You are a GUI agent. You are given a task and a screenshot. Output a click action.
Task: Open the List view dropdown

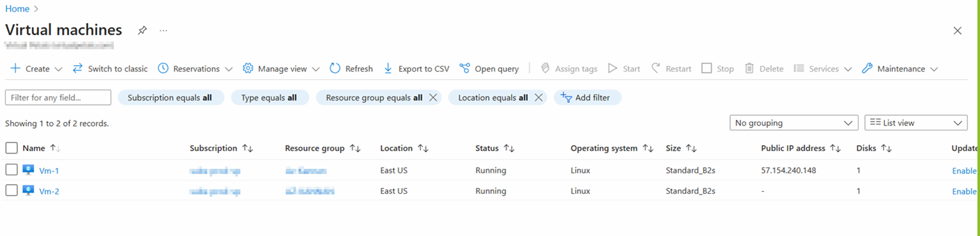(915, 123)
